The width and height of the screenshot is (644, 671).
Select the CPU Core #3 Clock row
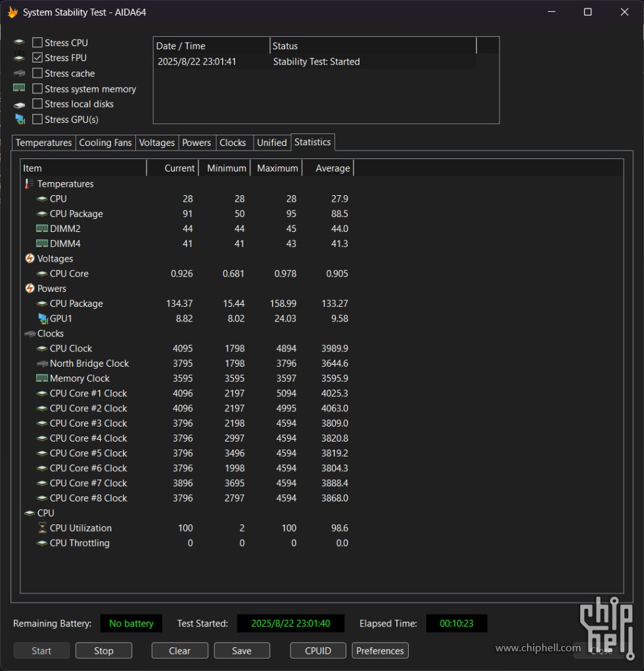pyautogui.click(x=186, y=423)
